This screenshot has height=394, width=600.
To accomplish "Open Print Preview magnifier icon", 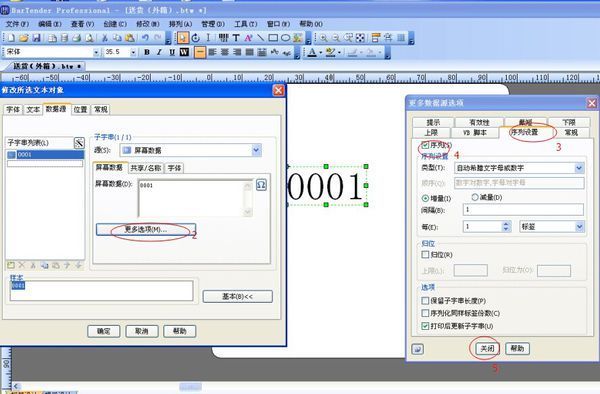I will coord(90,38).
